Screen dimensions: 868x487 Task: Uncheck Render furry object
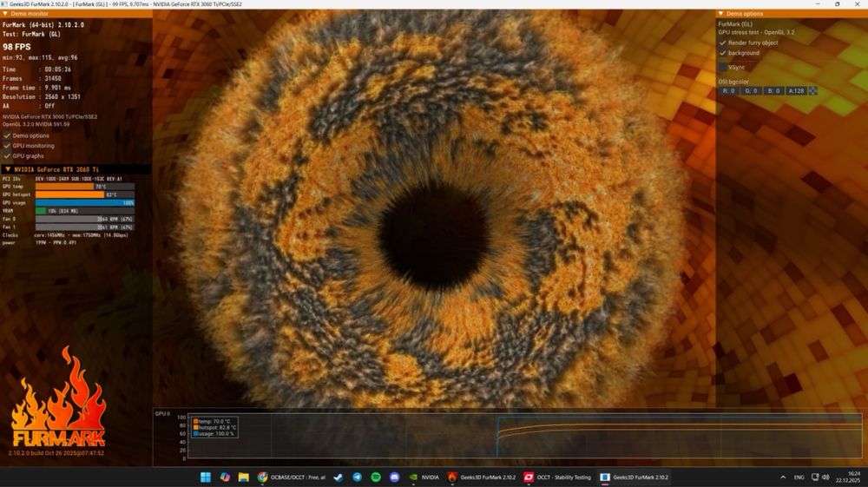click(x=722, y=43)
